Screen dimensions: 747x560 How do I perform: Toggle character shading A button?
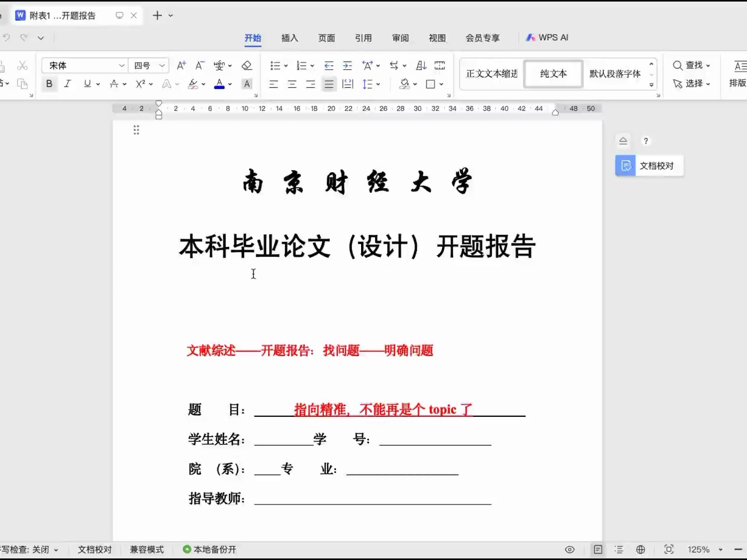(247, 84)
